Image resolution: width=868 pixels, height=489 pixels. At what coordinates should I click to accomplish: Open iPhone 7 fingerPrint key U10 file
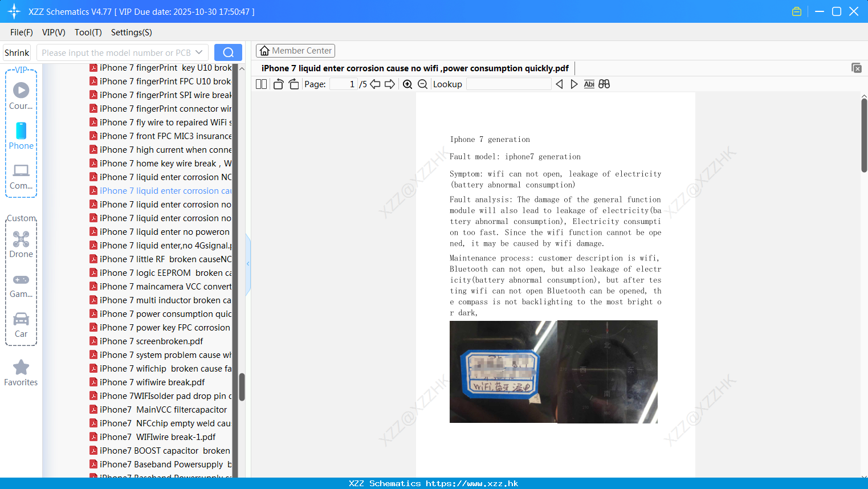point(161,68)
